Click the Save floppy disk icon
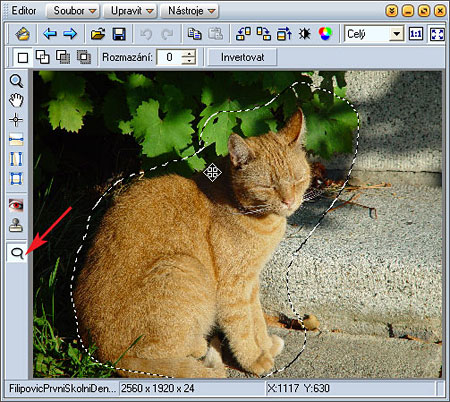Viewport: 450px width, 402px height. [x=119, y=34]
